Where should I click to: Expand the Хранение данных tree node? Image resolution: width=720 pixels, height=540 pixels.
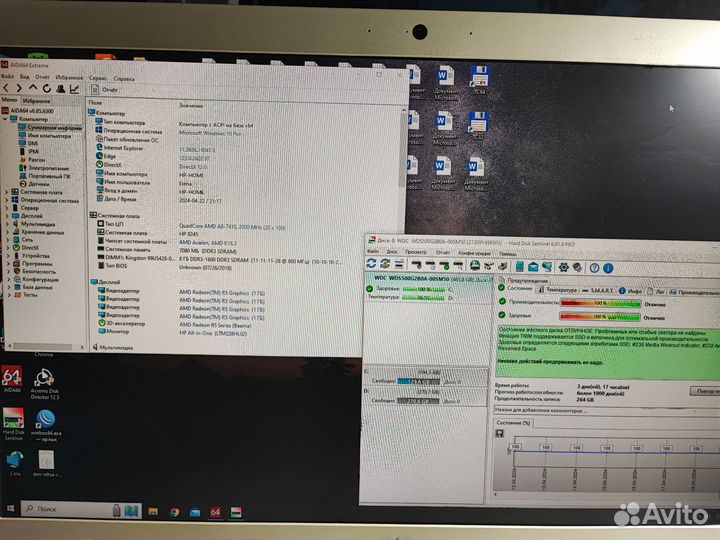[7, 232]
